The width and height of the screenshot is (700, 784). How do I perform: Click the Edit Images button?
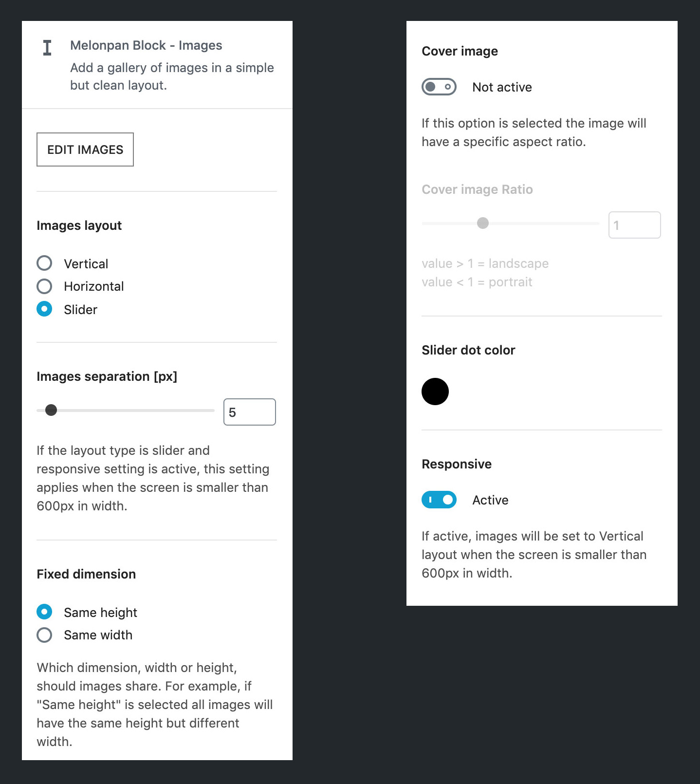click(x=85, y=149)
